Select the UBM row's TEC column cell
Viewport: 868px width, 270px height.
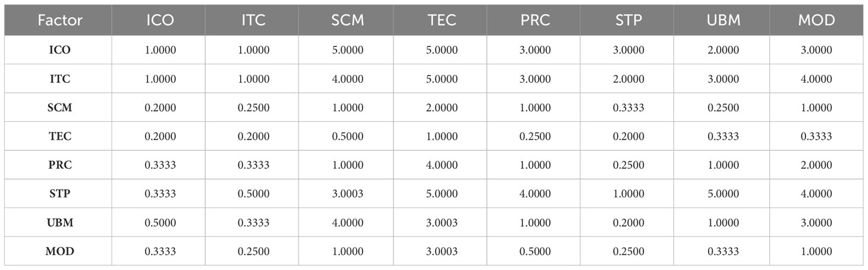[442, 222]
